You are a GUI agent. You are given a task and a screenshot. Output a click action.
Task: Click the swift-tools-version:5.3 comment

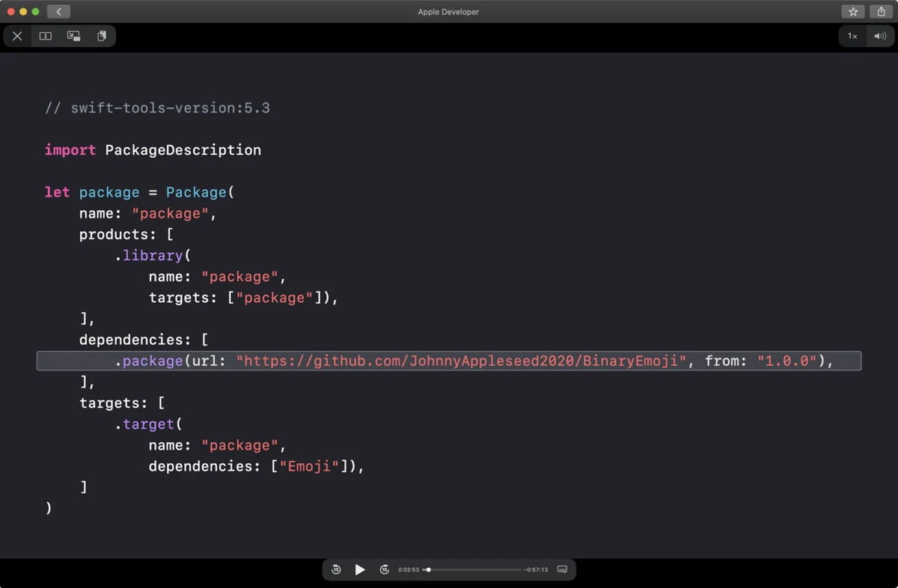[x=157, y=108]
